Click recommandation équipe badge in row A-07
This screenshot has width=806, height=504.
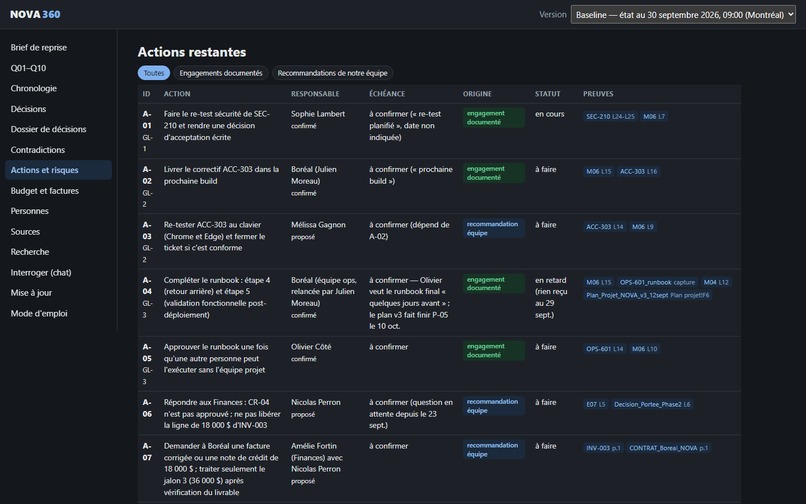493,450
